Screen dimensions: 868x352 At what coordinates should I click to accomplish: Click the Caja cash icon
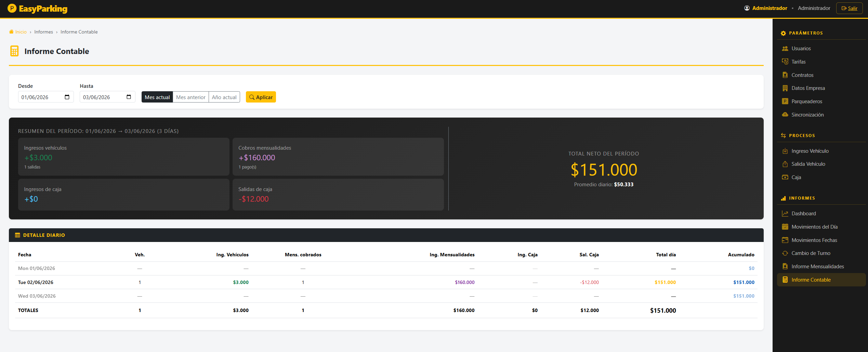pyautogui.click(x=785, y=177)
